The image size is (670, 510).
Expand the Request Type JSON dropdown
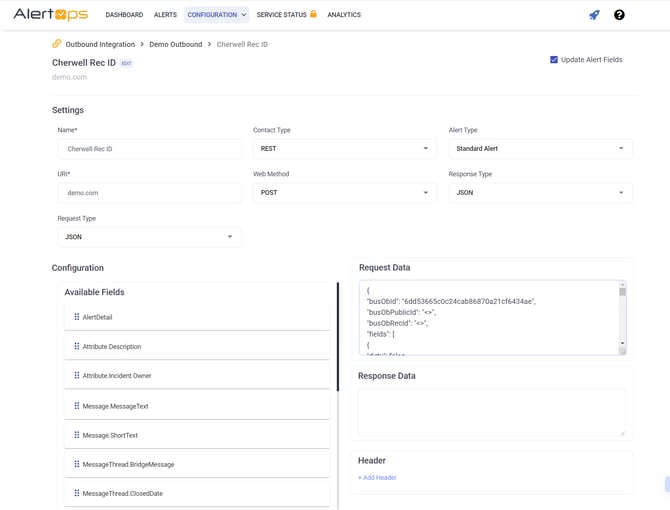tap(149, 237)
